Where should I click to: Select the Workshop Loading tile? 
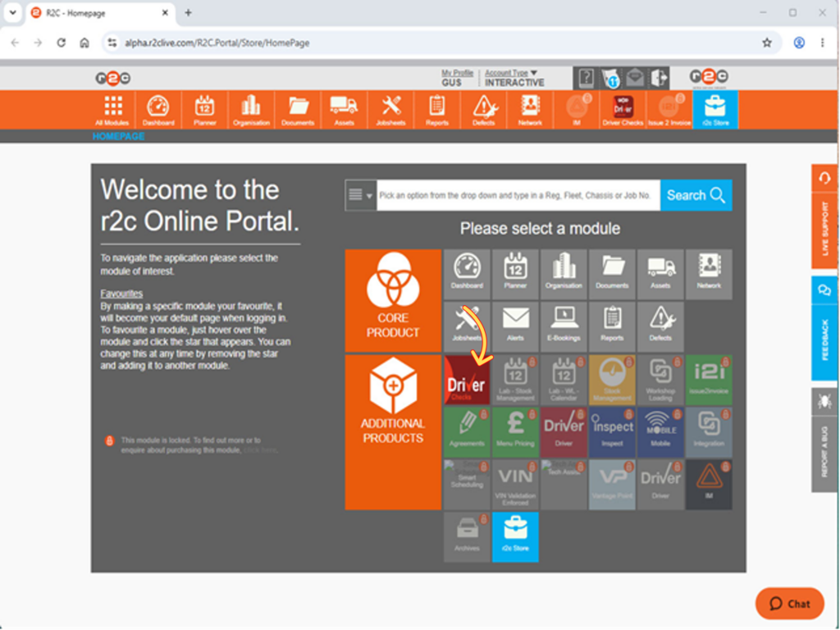pyautogui.click(x=660, y=379)
